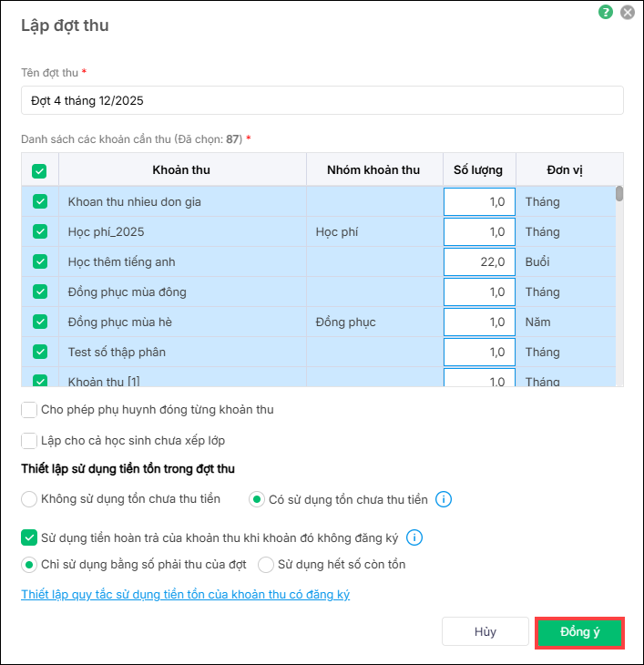Check Lập cho cả học sinh chưa xếp lớp
The width and height of the screenshot is (644, 665).
[30, 441]
